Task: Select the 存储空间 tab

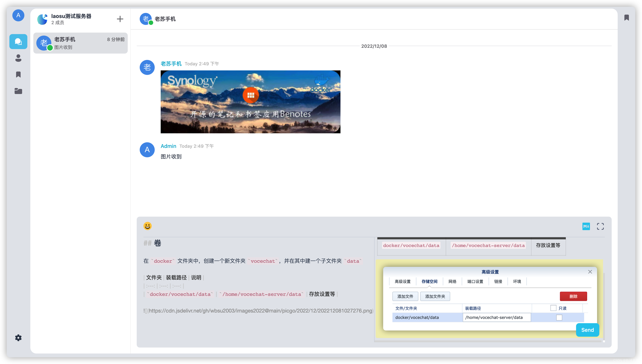Action: point(429,281)
